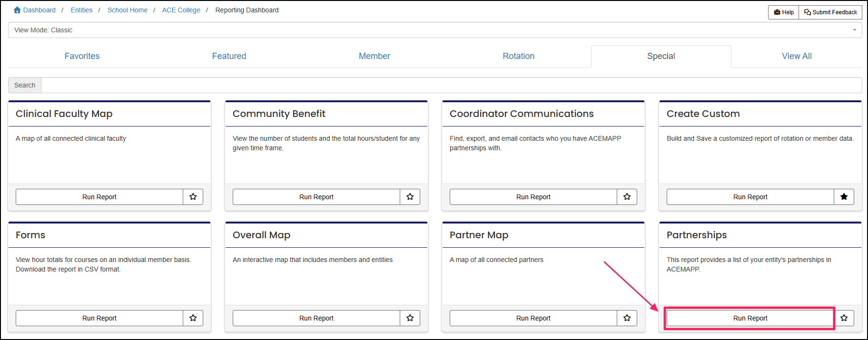The height and width of the screenshot is (340, 868).
Task: Run the Community Benefit report
Action: click(316, 197)
